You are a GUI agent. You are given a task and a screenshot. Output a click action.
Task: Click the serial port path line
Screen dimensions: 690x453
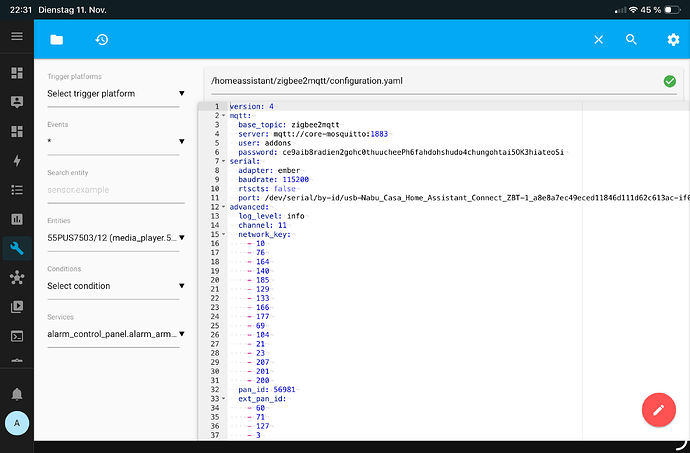pos(464,198)
